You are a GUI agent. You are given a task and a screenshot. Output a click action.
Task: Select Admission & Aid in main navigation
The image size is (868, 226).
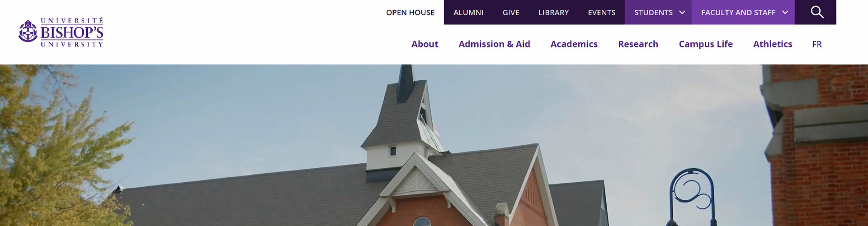pos(494,44)
